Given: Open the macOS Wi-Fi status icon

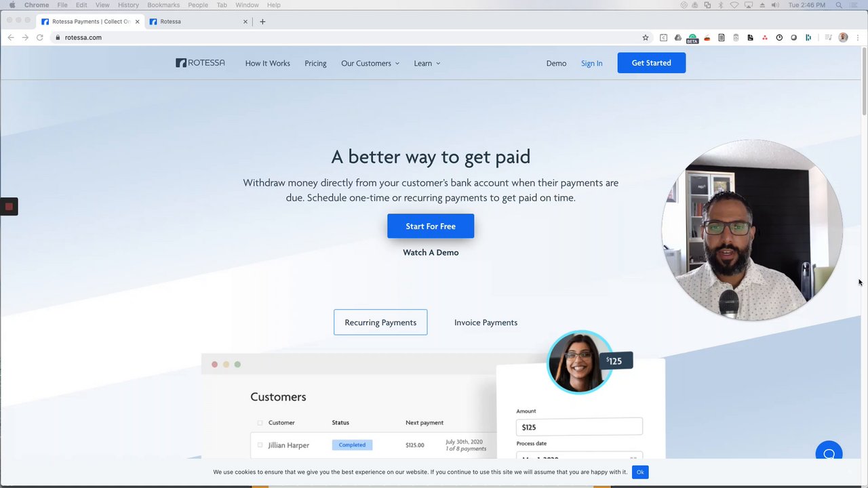Looking at the screenshot, I should click(734, 5).
